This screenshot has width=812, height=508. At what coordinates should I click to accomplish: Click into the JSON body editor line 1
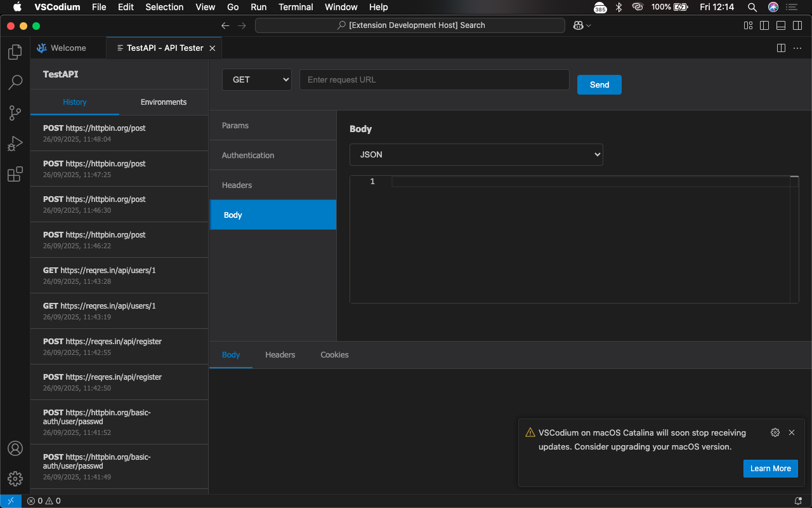590,182
